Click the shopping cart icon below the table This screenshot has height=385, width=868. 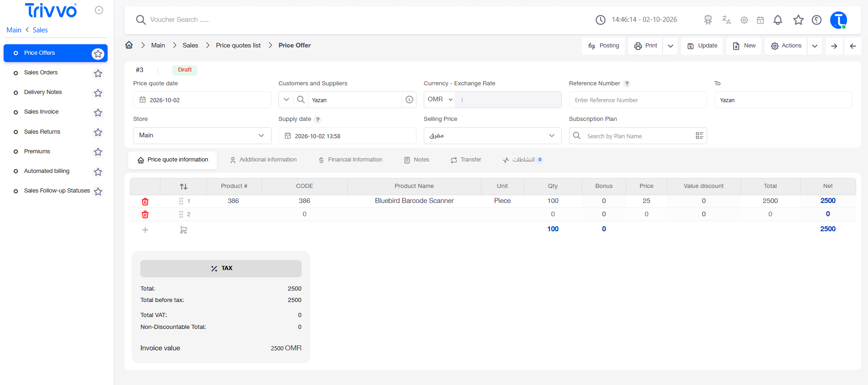tap(183, 230)
